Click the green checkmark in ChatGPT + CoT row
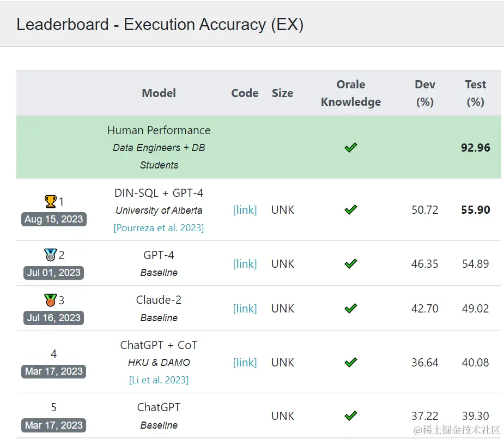The width and height of the screenshot is (504, 439). (351, 362)
